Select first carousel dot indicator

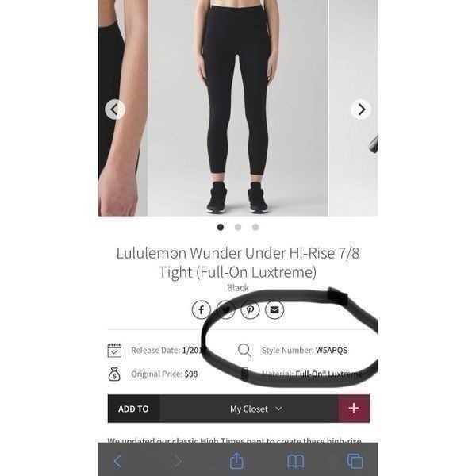point(221,227)
